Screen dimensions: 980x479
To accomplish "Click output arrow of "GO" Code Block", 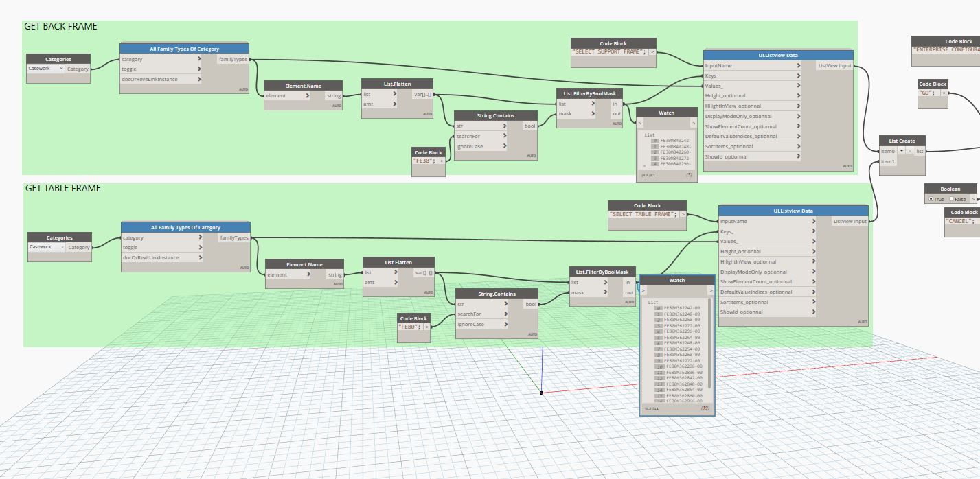I will click(944, 93).
